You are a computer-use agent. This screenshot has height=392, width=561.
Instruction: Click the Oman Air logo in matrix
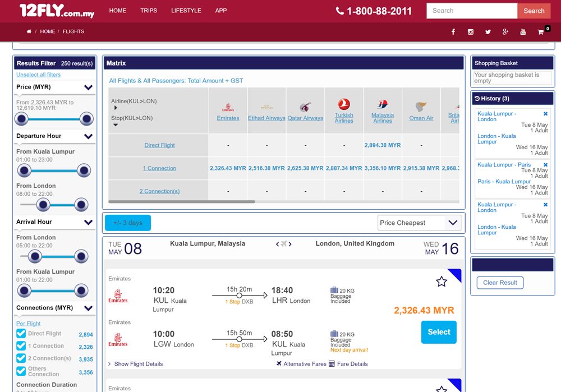click(x=421, y=107)
